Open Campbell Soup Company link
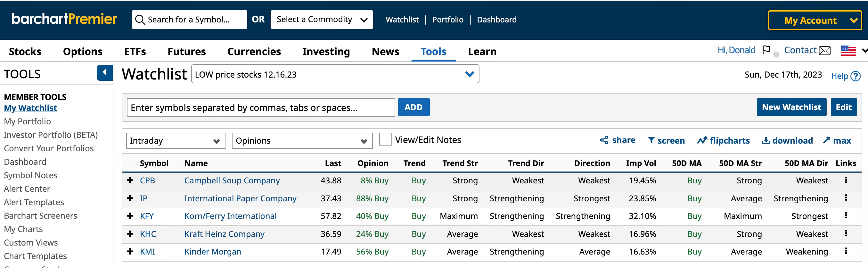Screen dimensions: 868x268 coord(232,180)
